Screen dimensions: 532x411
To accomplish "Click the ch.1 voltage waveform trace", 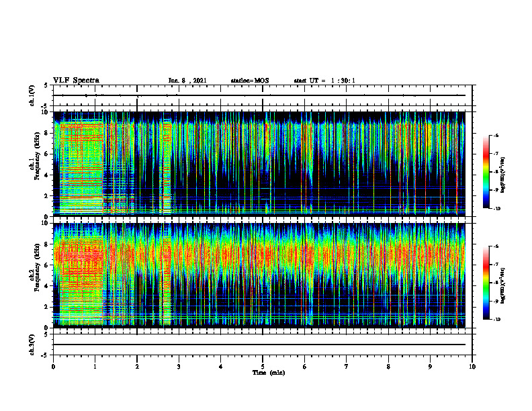I will pyautogui.click(x=259, y=95).
